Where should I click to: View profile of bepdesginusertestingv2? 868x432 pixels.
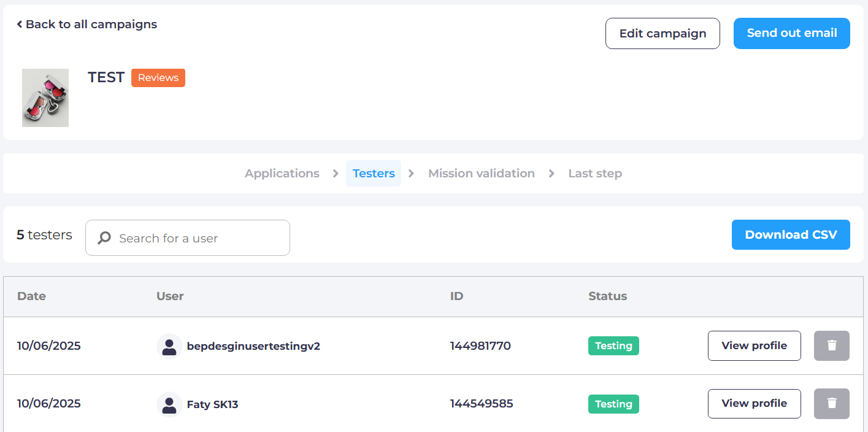pyautogui.click(x=754, y=345)
